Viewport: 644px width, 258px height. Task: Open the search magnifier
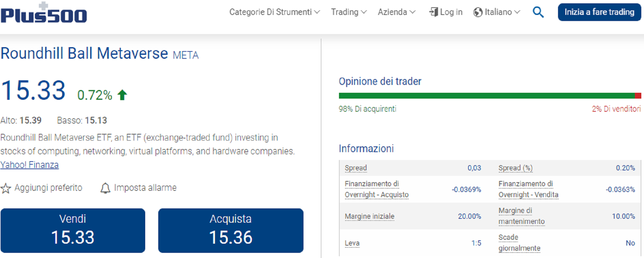pyautogui.click(x=538, y=12)
